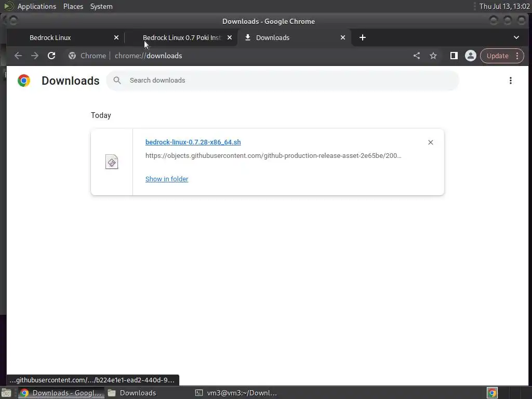Open the Applications menu
Screen dimensions: 532x399
pyautogui.click(x=37, y=6)
